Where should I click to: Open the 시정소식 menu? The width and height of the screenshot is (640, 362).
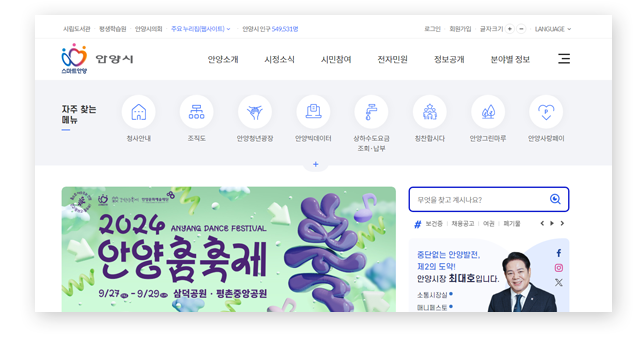click(x=279, y=59)
